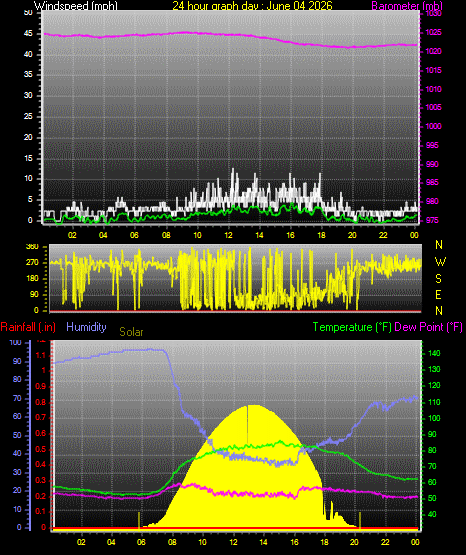Click the magenta 'Dew Point (°F)' legend label

pyautogui.click(x=428, y=327)
